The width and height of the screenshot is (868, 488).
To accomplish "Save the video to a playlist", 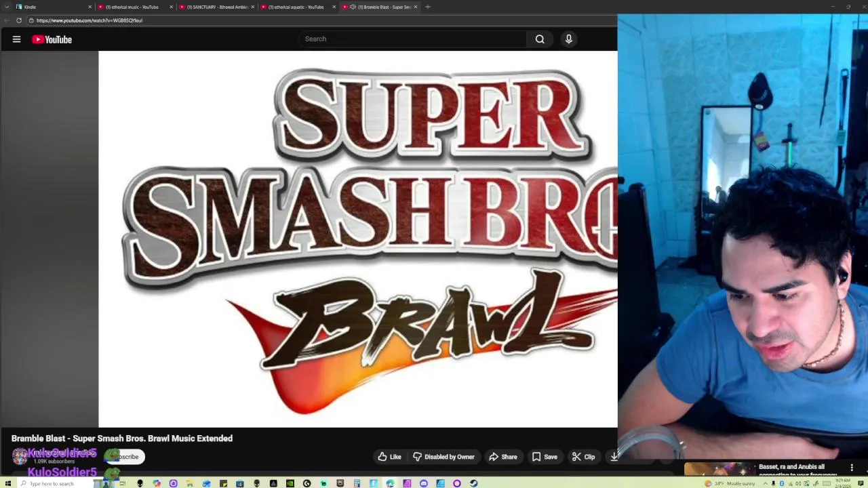I will click(x=545, y=457).
